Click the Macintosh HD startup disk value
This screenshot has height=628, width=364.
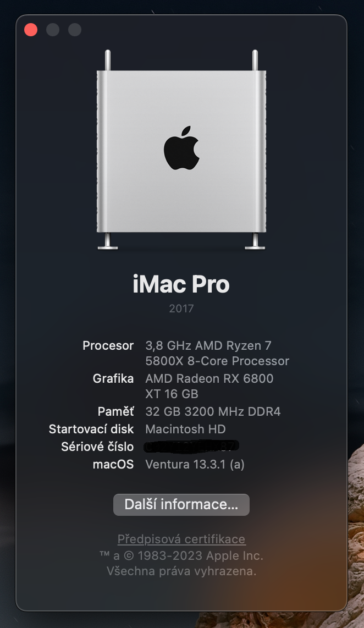185,429
